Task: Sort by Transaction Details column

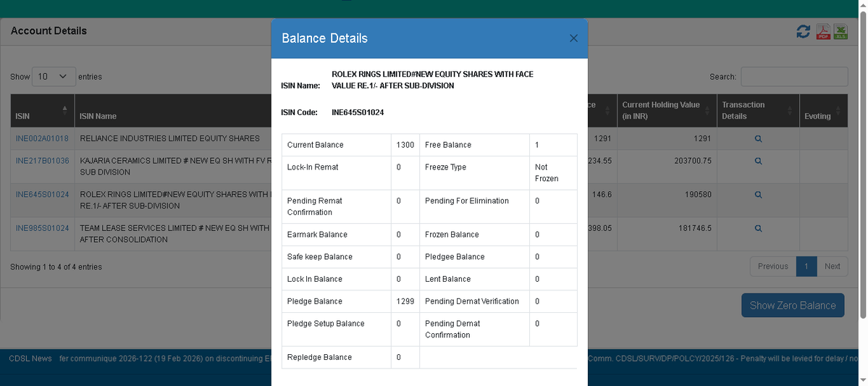Action: click(x=758, y=111)
